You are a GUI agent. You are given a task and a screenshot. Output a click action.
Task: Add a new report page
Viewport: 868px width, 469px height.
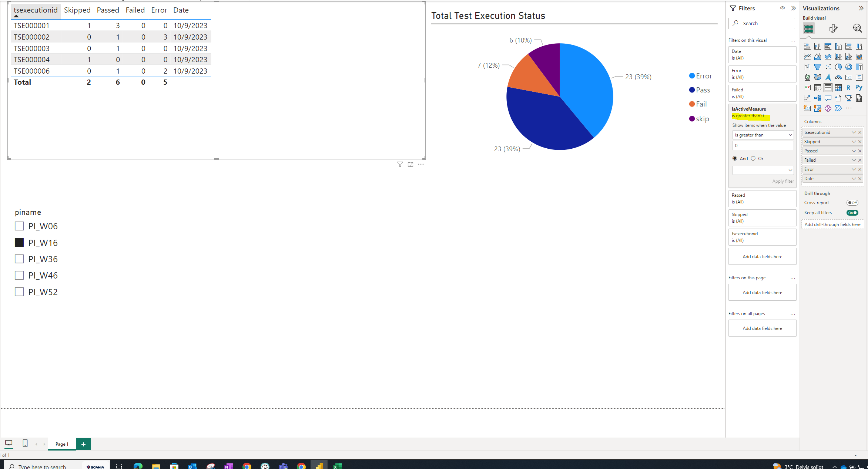pyautogui.click(x=83, y=444)
